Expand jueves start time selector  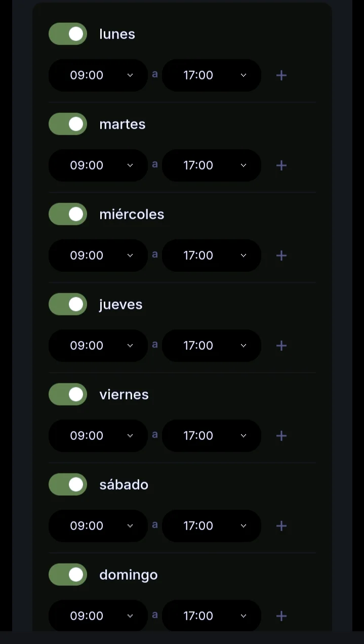(98, 346)
